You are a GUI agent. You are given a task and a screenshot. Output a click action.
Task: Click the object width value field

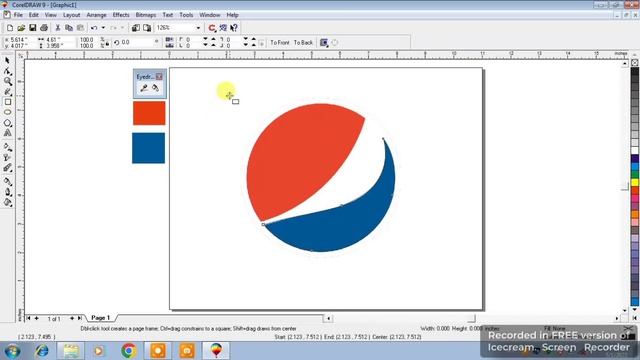[x=59, y=40]
